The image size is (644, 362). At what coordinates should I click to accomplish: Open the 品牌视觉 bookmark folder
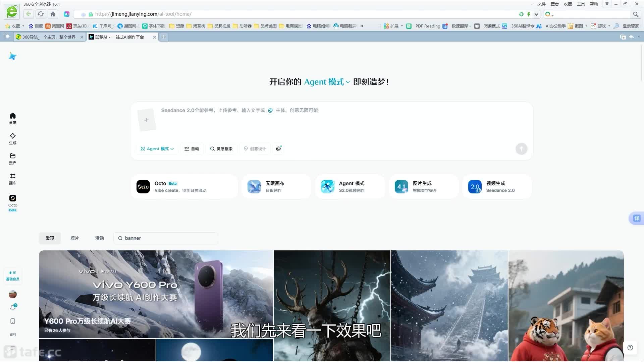[219, 26]
